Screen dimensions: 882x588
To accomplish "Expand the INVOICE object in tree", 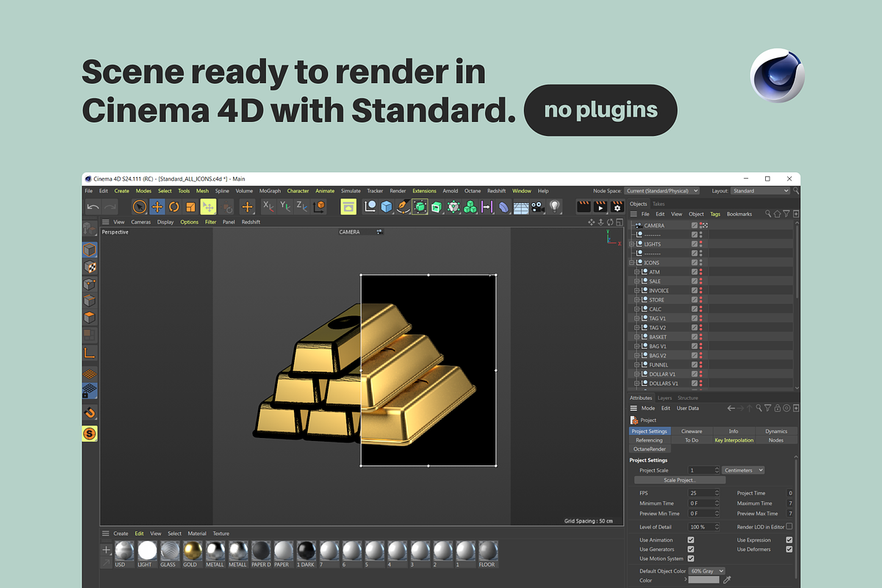I will click(637, 290).
